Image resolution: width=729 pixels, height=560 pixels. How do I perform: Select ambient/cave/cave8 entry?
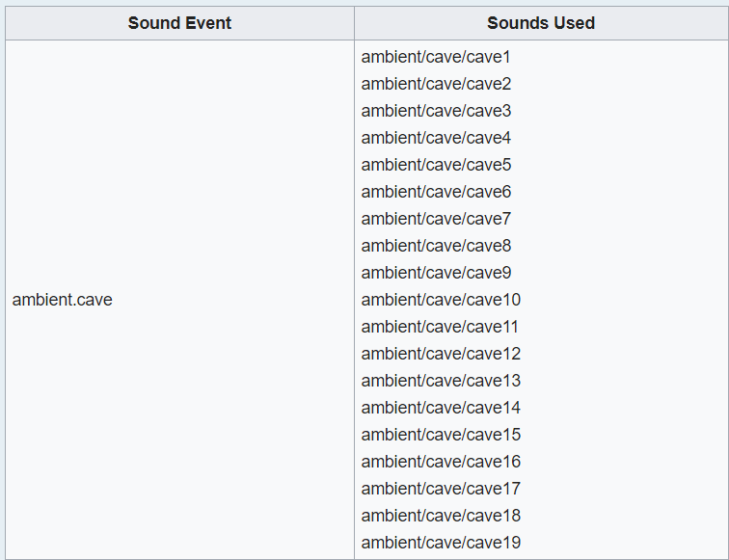[436, 246]
